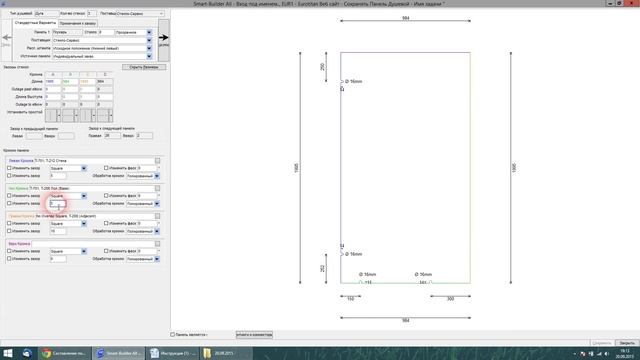The width and height of the screenshot is (640, 360).
Task: Click column header D in edge table
Action: pyautogui.click(x=105, y=75)
